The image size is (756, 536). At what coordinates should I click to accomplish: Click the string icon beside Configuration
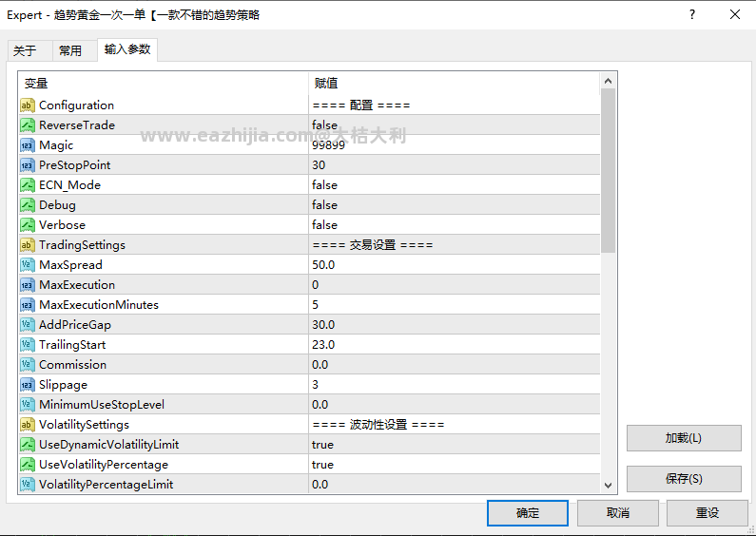coord(28,105)
